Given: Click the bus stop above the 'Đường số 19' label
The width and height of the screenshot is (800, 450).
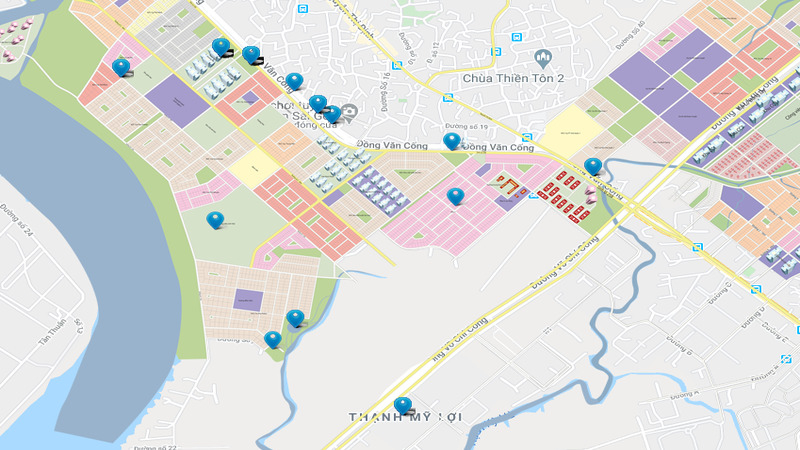Looking at the screenshot, I should coord(448,97).
